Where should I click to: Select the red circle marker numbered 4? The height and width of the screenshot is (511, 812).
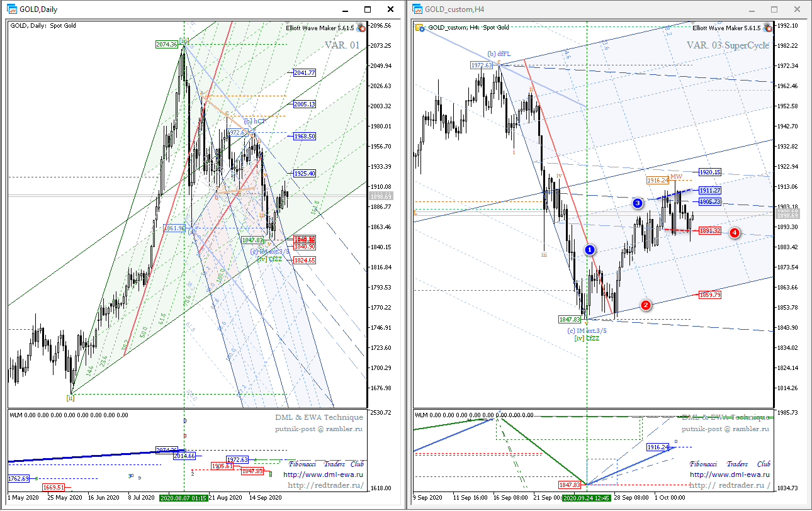coord(735,233)
